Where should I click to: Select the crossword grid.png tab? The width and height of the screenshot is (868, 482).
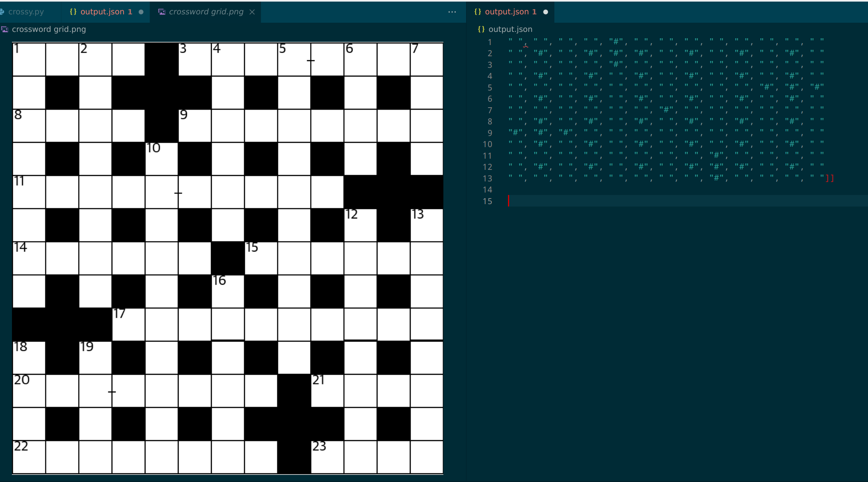[206, 12]
